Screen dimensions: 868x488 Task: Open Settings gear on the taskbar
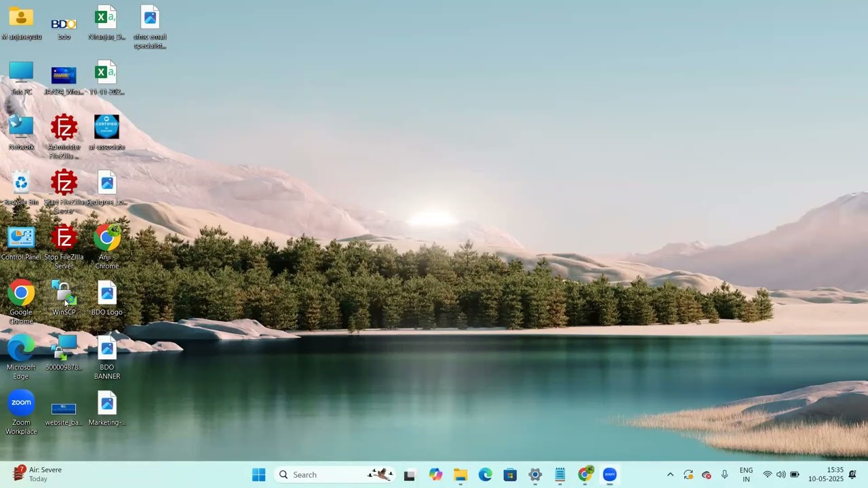click(x=535, y=474)
